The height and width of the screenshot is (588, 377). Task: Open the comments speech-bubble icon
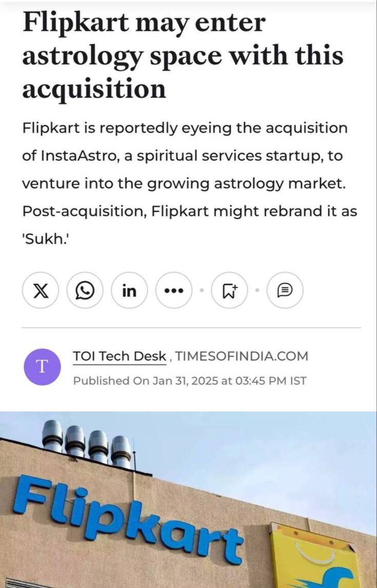[x=285, y=291]
